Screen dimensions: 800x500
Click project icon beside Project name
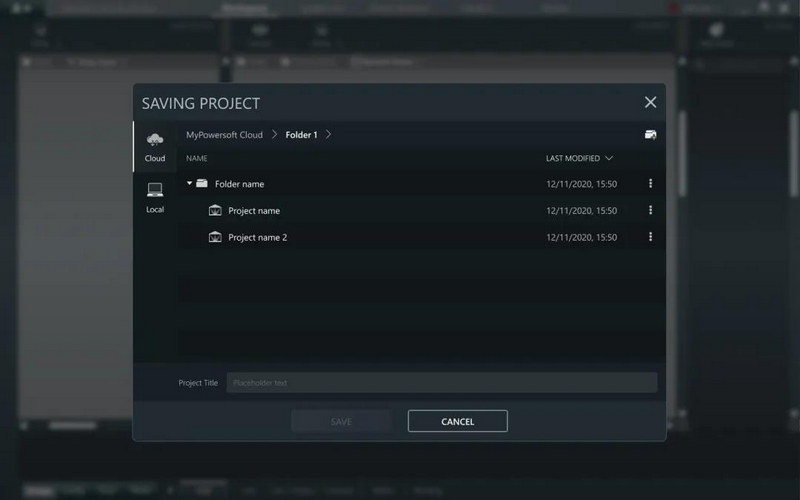click(215, 210)
